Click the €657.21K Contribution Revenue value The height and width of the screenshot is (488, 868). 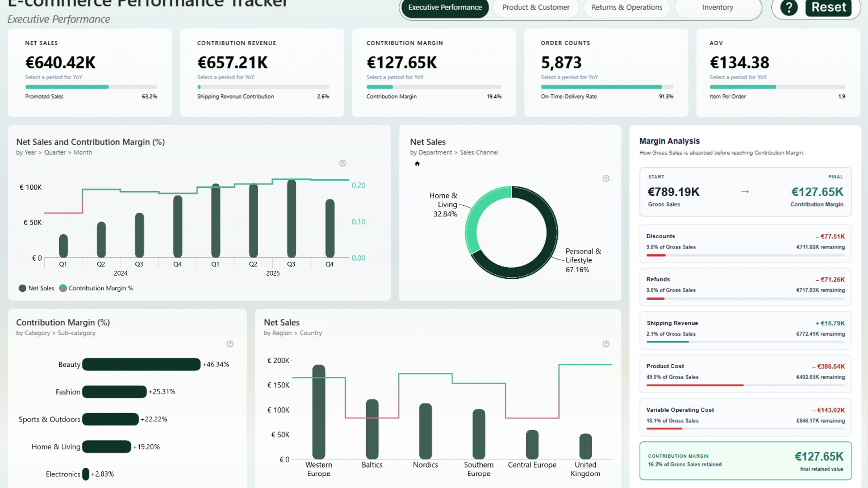tap(232, 63)
